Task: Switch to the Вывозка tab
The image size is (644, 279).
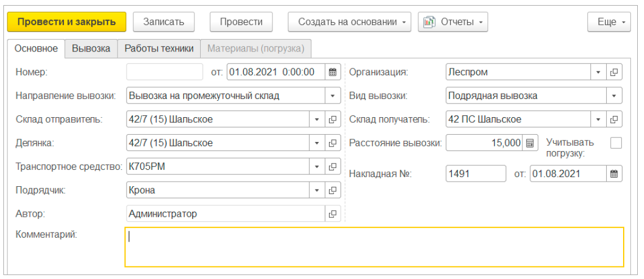Action: coord(91,49)
